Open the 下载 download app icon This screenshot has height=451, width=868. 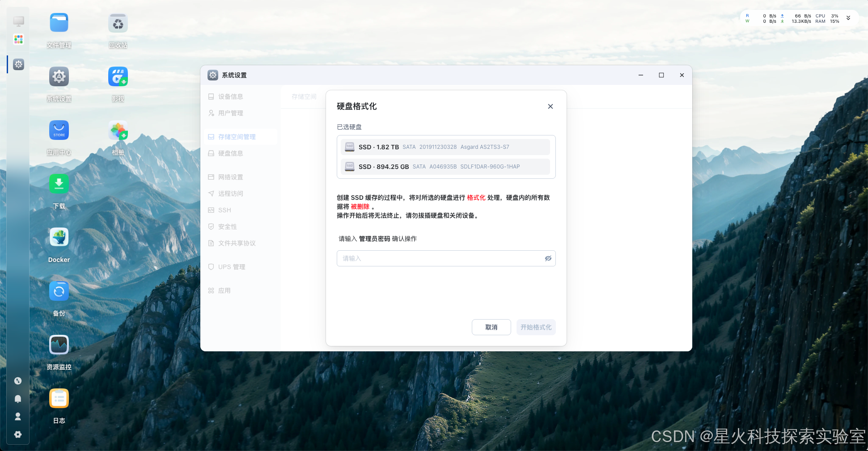click(59, 184)
